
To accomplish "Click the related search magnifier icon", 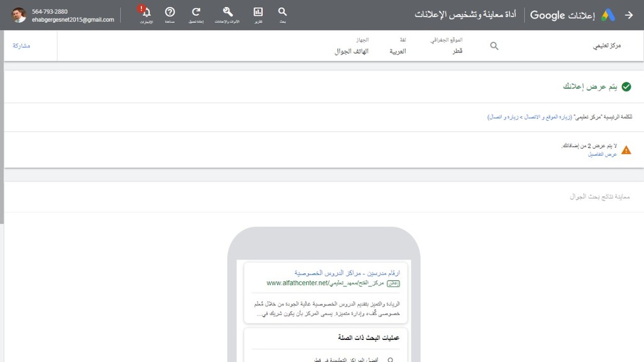I will 390,360.
